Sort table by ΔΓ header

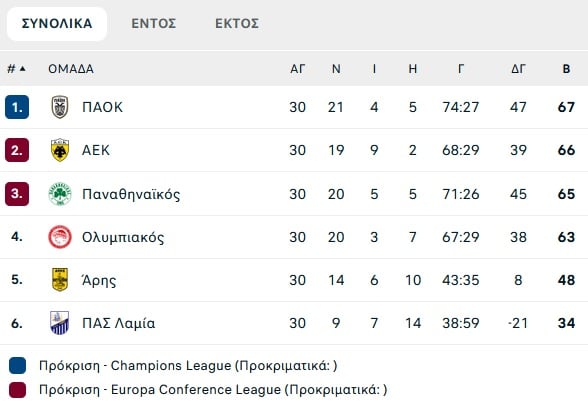[518, 69]
